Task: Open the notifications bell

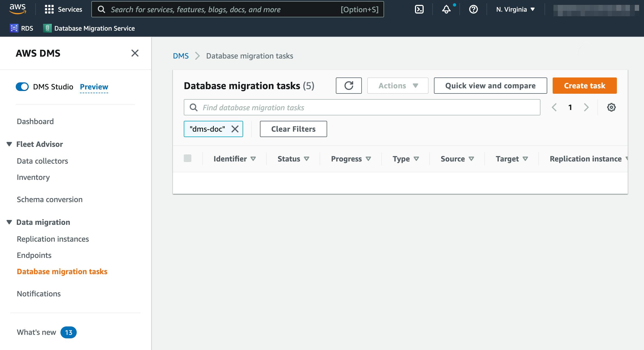Action: [x=446, y=9]
